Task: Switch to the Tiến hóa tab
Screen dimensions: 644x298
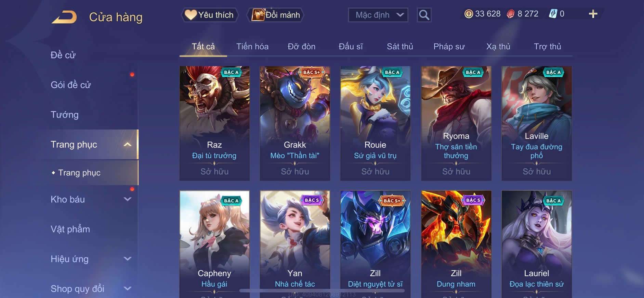Action: pos(252,47)
